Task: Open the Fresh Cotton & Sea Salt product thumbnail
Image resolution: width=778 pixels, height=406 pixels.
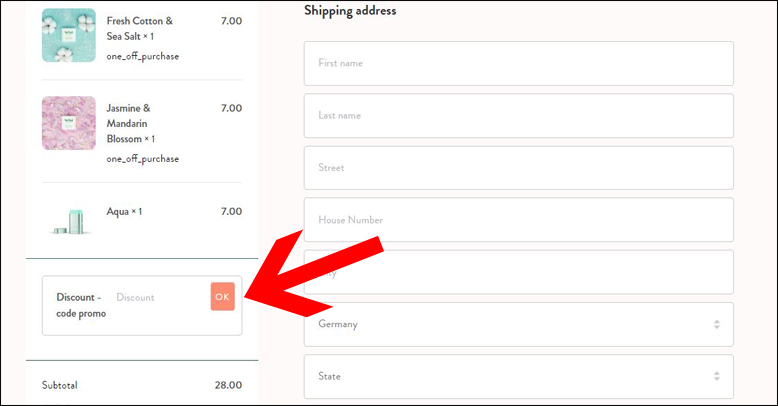Action: tap(68, 35)
